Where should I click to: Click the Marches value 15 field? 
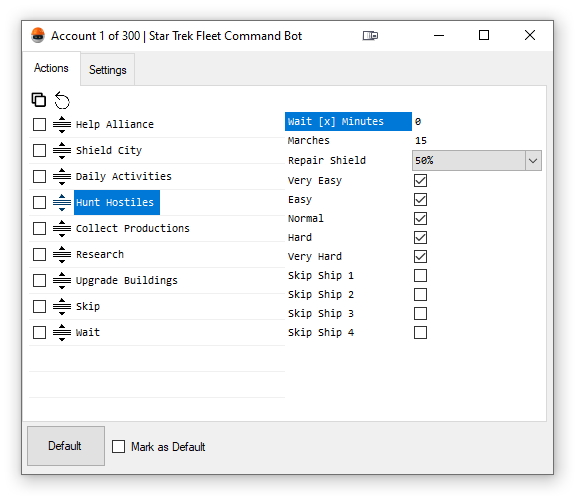pos(478,141)
